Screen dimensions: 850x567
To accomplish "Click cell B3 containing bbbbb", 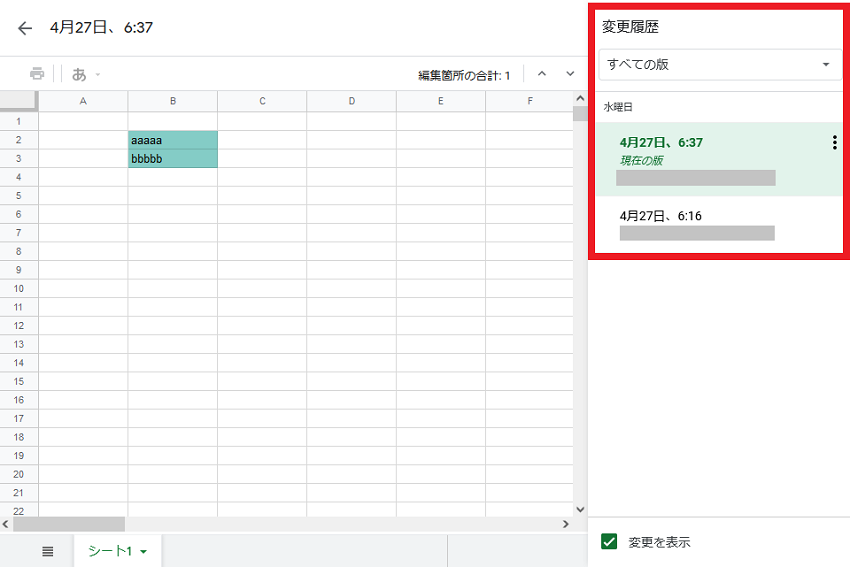I will pyautogui.click(x=173, y=159).
